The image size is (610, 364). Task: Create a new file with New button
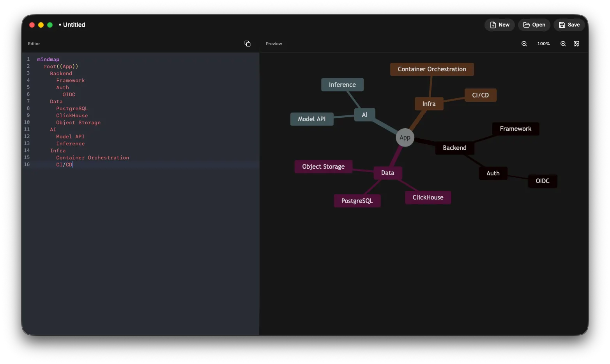pos(500,25)
